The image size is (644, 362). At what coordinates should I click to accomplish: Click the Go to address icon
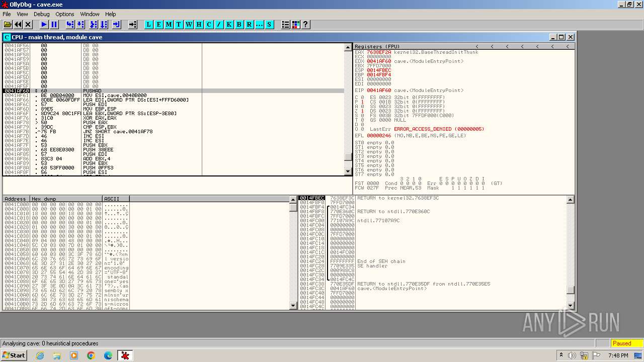point(133,25)
